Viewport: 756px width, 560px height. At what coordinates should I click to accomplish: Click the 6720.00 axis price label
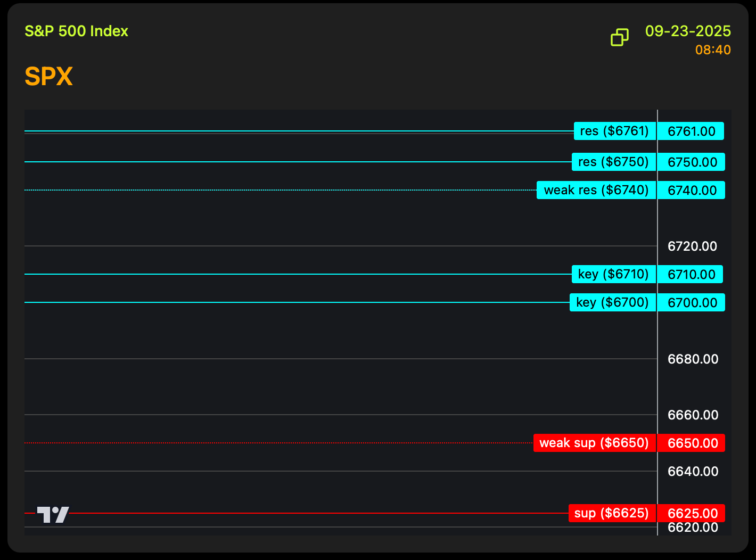tap(692, 246)
